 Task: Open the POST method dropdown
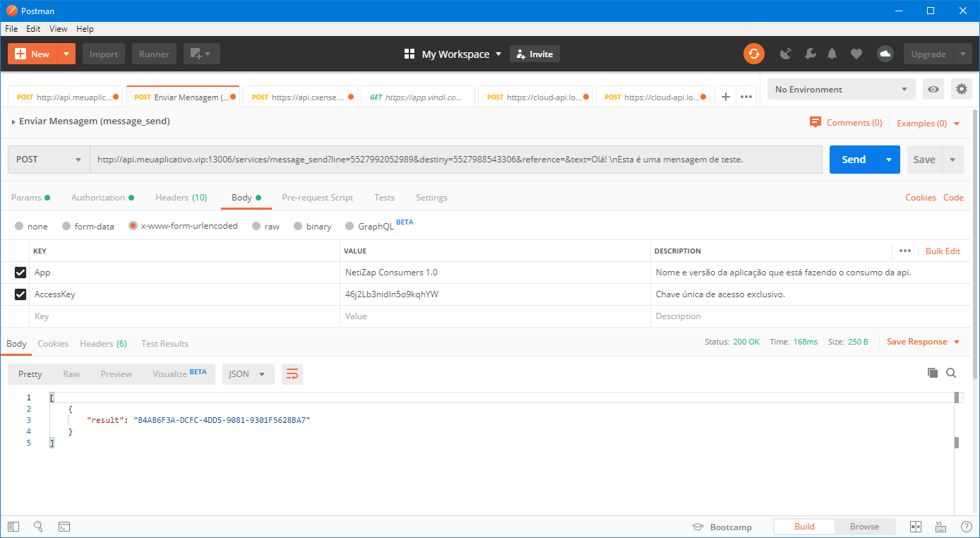coord(49,160)
